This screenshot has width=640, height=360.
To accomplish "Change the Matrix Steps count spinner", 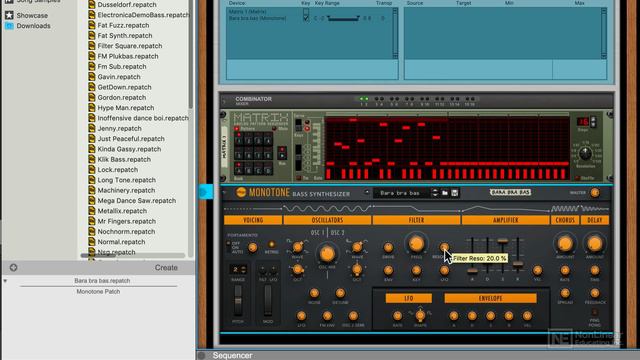I will [594, 122].
